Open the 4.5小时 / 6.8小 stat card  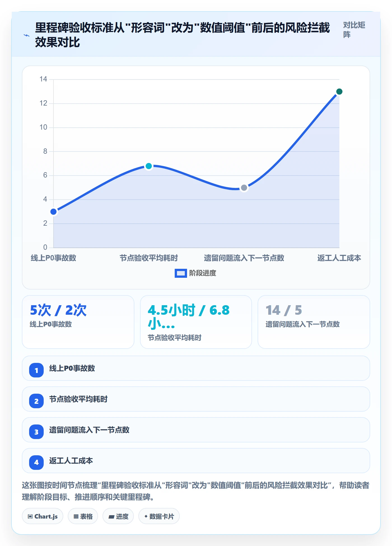tap(196, 322)
